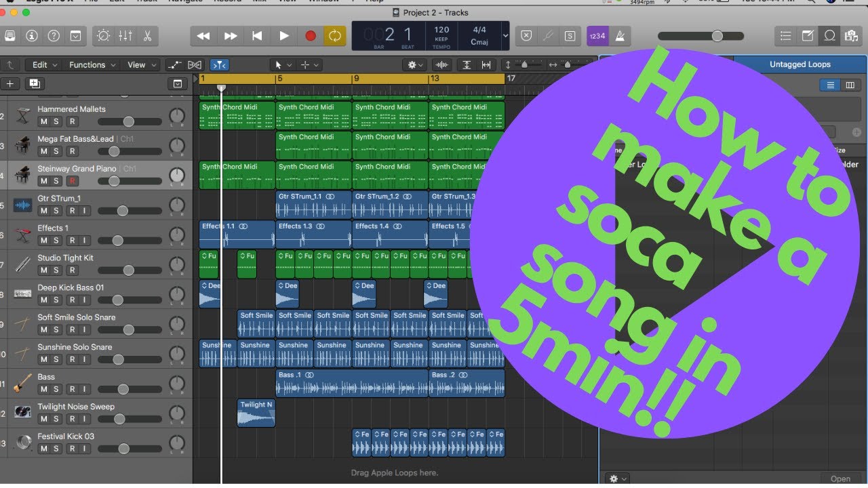Click bar 9 on the ruler
Viewport: 868px width, 488px height.
point(357,79)
